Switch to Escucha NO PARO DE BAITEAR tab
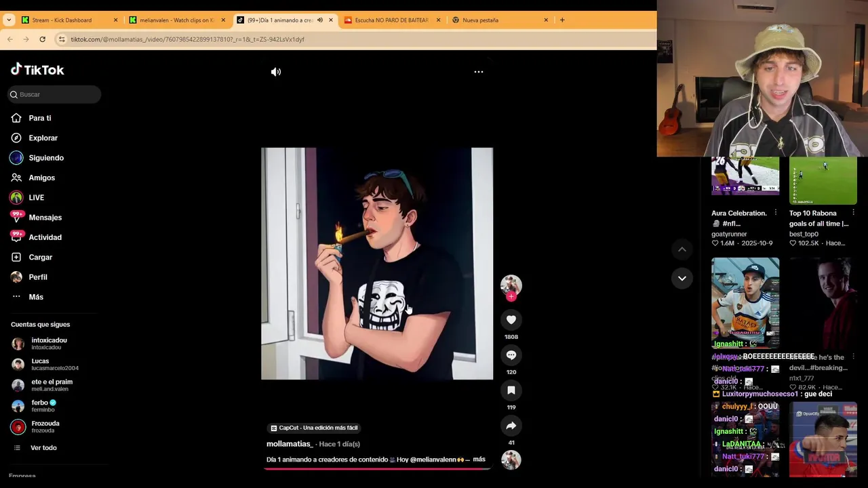The height and width of the screenshot is (488, 868). tap(392, 20)
